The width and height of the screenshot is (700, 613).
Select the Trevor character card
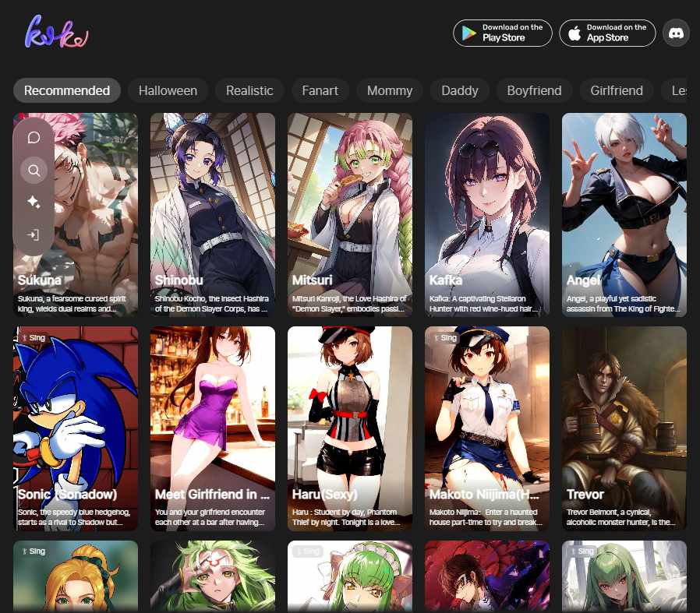[624, 428]
